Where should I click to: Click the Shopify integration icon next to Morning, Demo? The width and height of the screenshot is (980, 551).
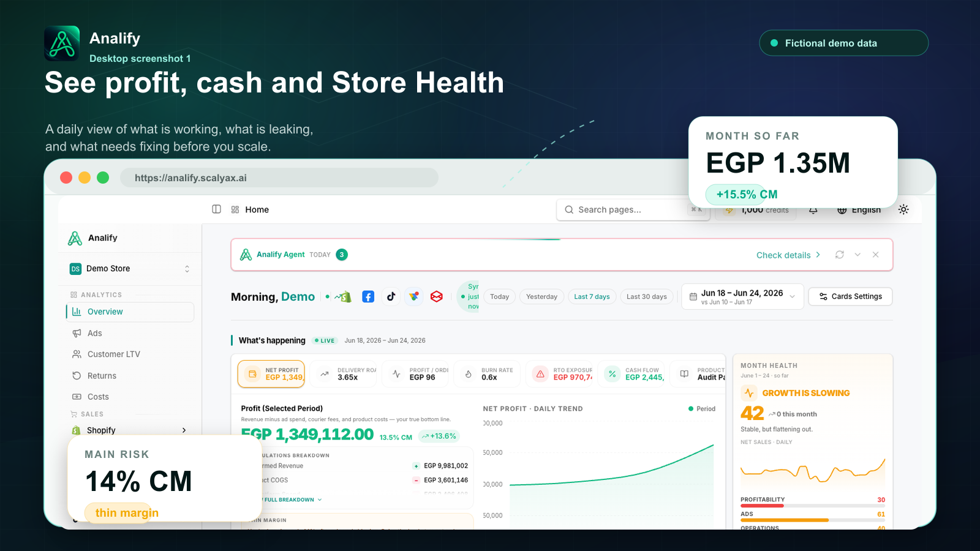coord(345,297)
